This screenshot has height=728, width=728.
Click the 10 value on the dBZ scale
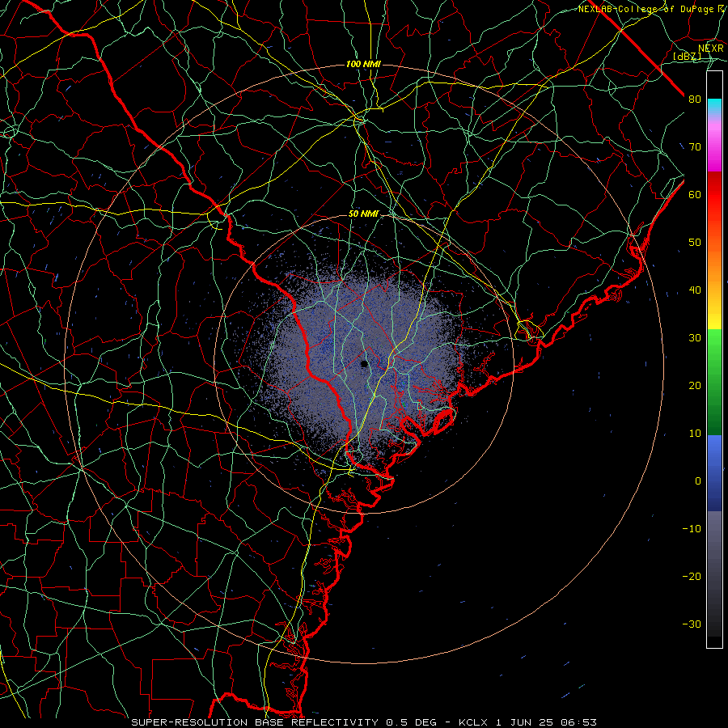tap(695, 434)
